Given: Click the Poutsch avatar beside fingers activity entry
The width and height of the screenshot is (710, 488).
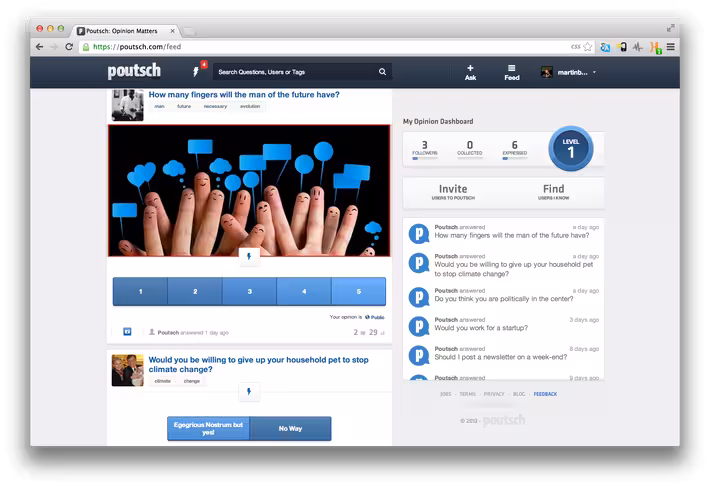Looking at the screenshot, I should tap(419, 234).
